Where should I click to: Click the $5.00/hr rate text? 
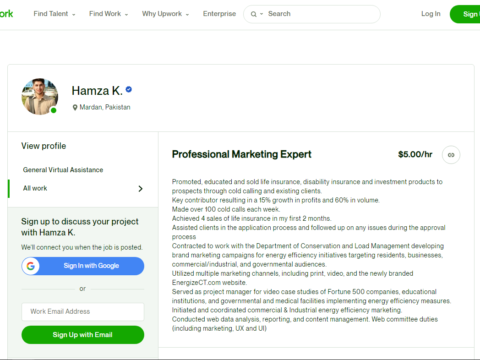pos(415,154)
